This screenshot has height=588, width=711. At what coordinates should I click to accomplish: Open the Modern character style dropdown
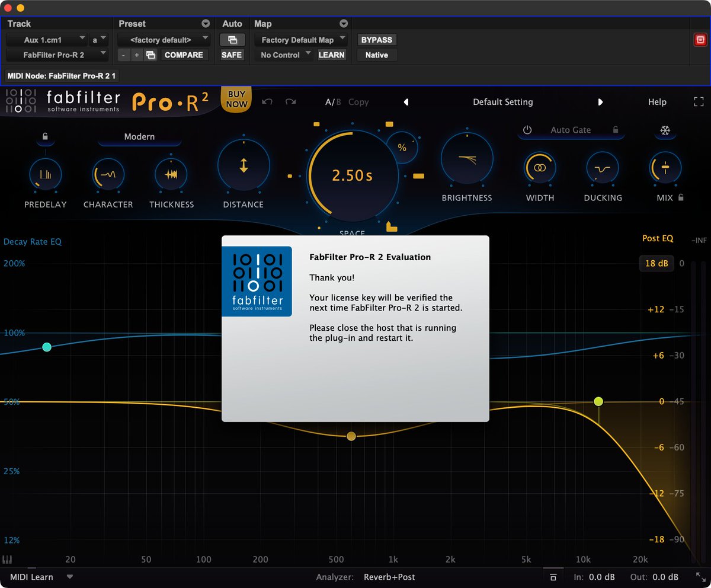click(139, 136)
